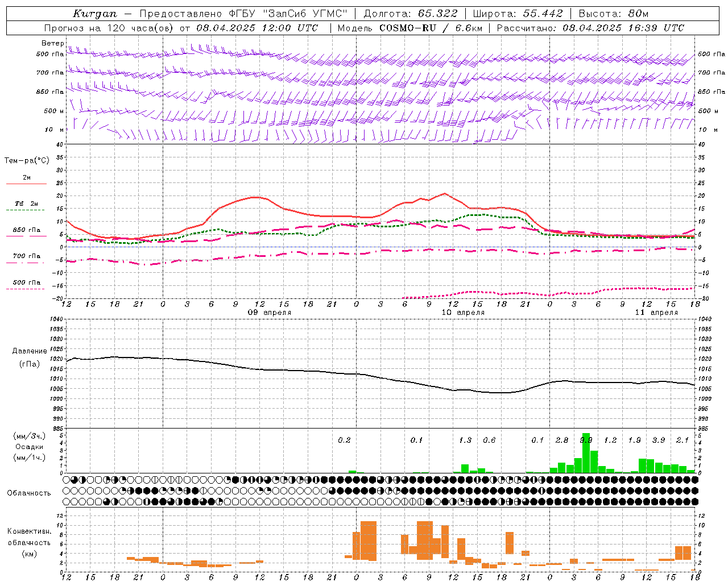728x582 pixels.
Task: Click the "(мм/3ч.)" precipitation unit label
Action: point(30,436)
